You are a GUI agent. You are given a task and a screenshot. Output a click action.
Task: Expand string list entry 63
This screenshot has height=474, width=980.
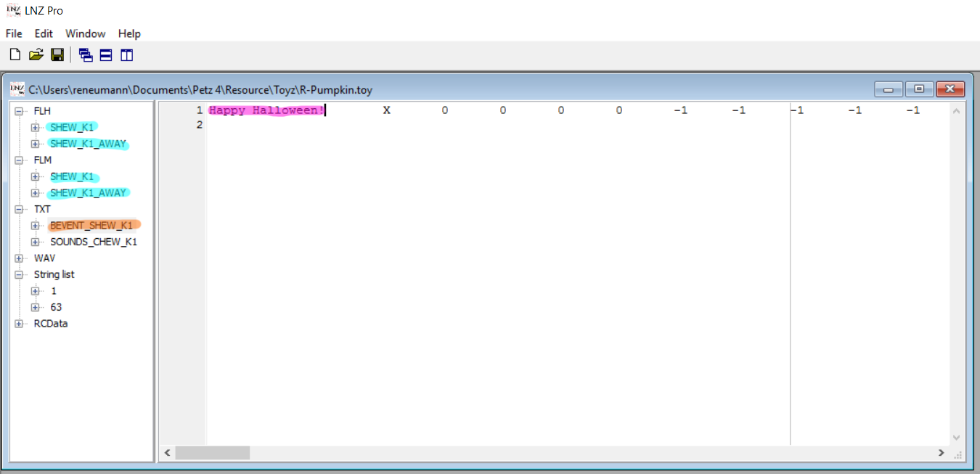35,307
